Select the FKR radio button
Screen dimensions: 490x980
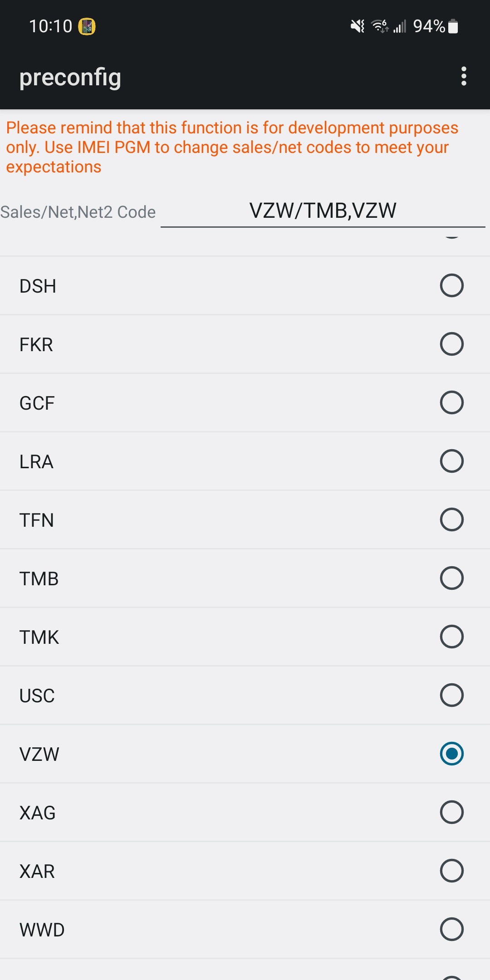point(451,344)
